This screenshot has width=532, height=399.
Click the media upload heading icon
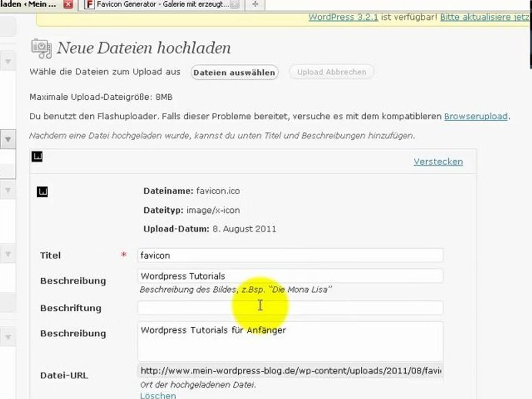[42, 49]
